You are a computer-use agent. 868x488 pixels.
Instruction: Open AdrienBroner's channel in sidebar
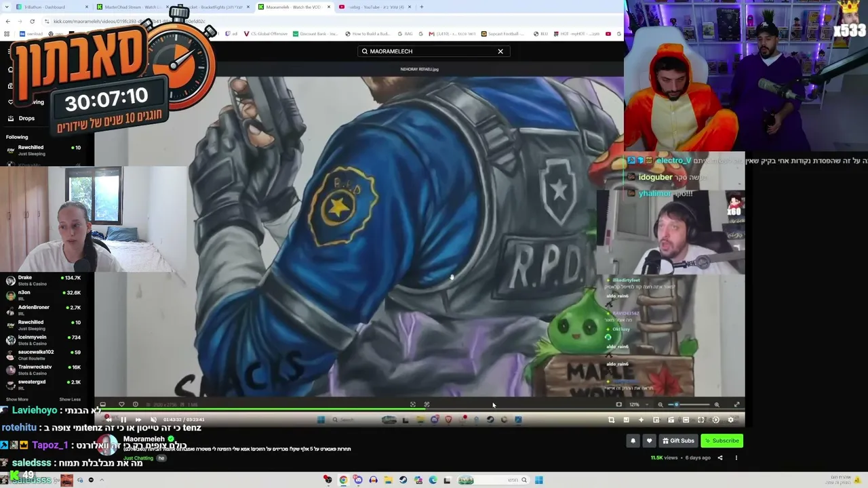43,310
